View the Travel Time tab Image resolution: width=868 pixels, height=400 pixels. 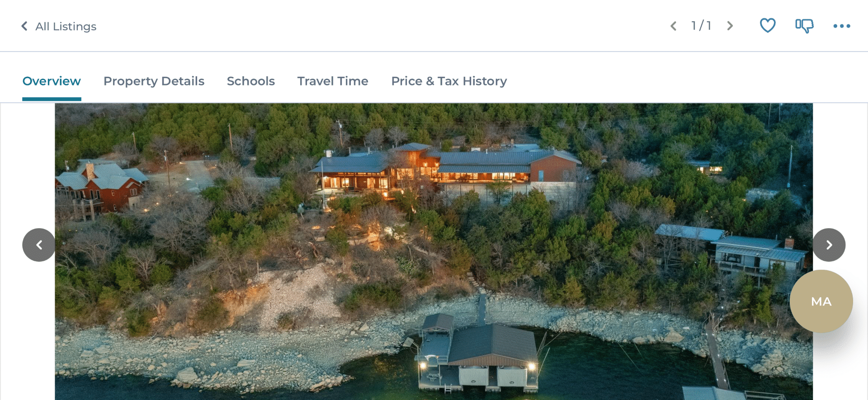[333, 81]
